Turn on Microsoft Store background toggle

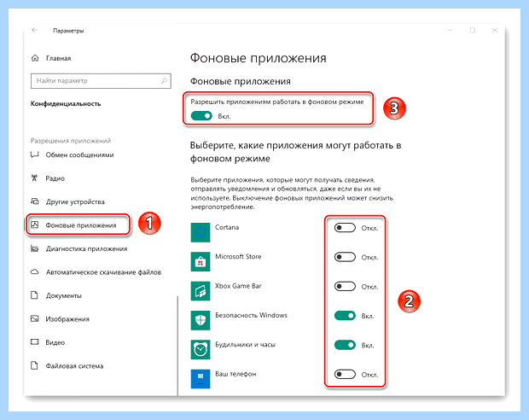point(345,257)
